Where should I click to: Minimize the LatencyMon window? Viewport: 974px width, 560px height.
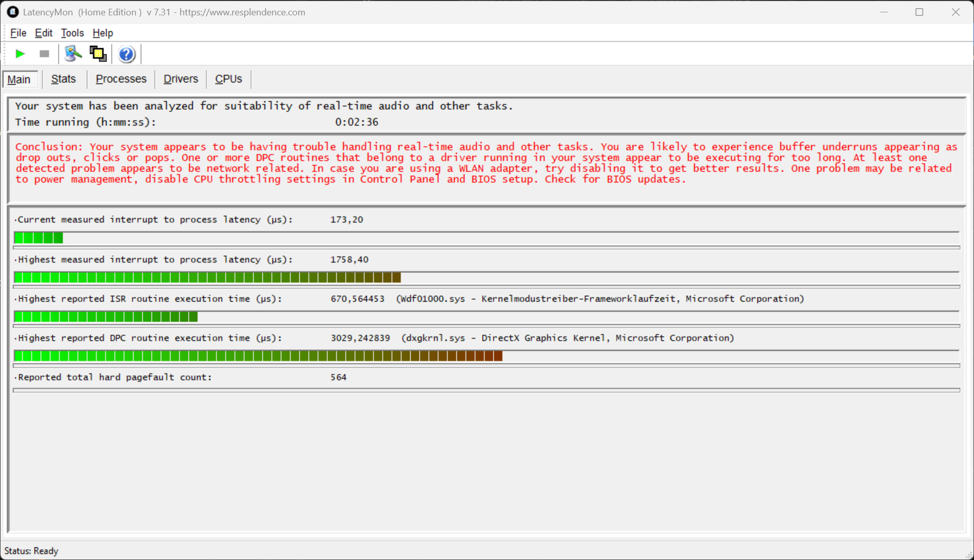884,12
